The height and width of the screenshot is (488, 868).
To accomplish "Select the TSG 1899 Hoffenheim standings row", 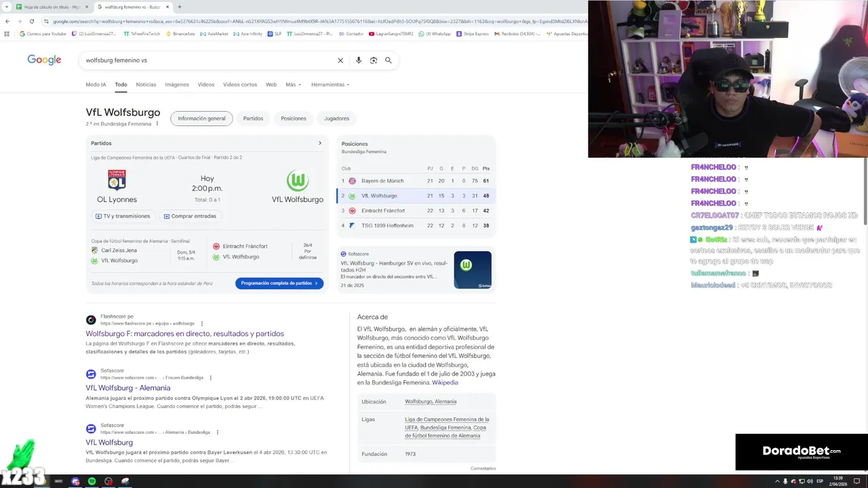I will (416, 226).
